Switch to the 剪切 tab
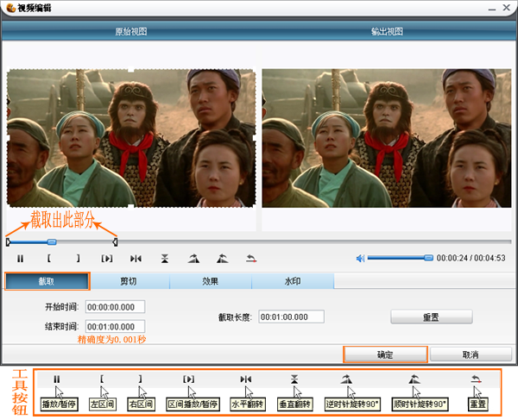This screenshot has height=420, width=518. (x=129, y=281)
